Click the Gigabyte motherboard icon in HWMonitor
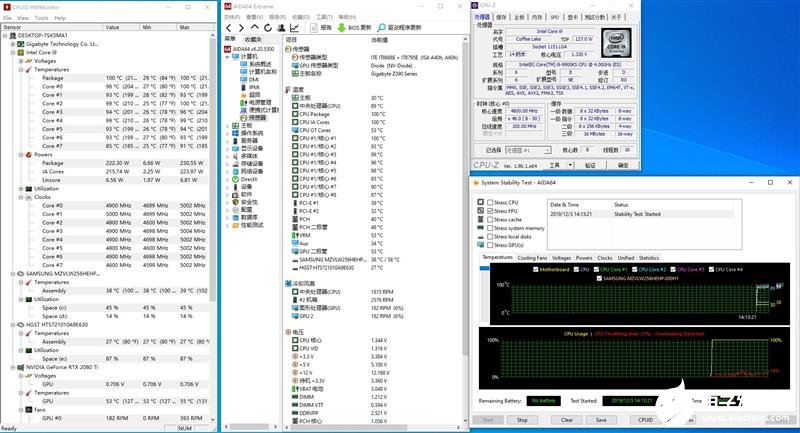This screenshot has width=800, height=433. coord(21,44)
